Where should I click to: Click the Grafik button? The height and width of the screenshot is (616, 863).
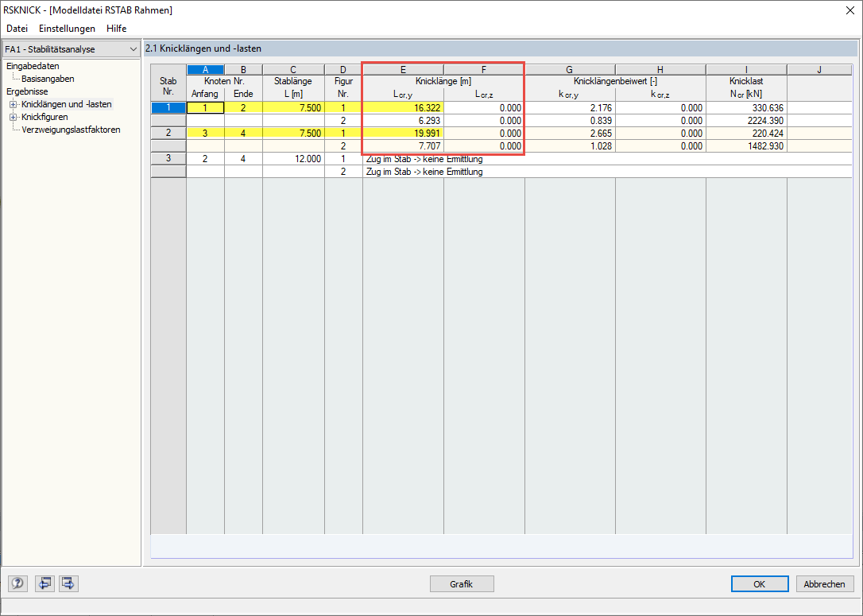point(461,583)
